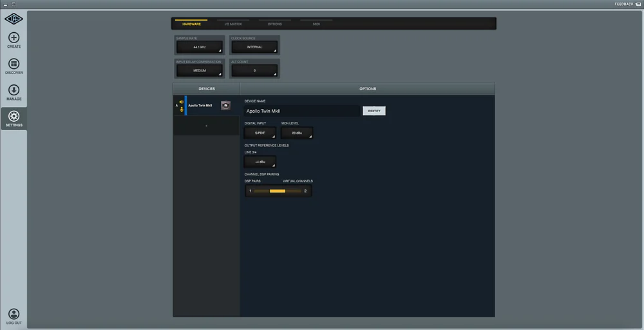This screenshot has height=330, width=644.
Task: Open the Manage downloads section
Action: 14,93
